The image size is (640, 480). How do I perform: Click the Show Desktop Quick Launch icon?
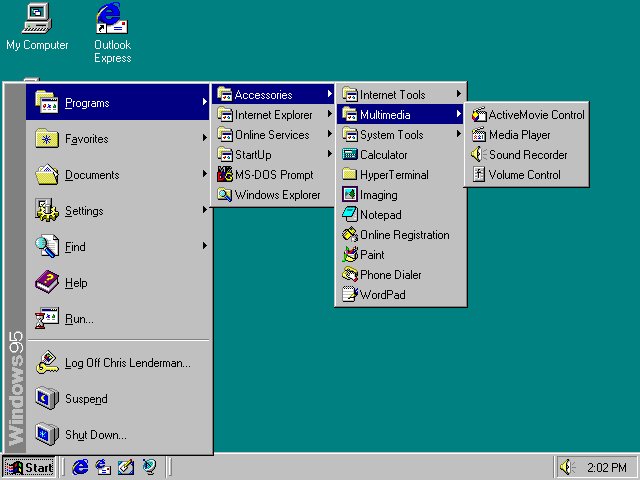(126, 467)
